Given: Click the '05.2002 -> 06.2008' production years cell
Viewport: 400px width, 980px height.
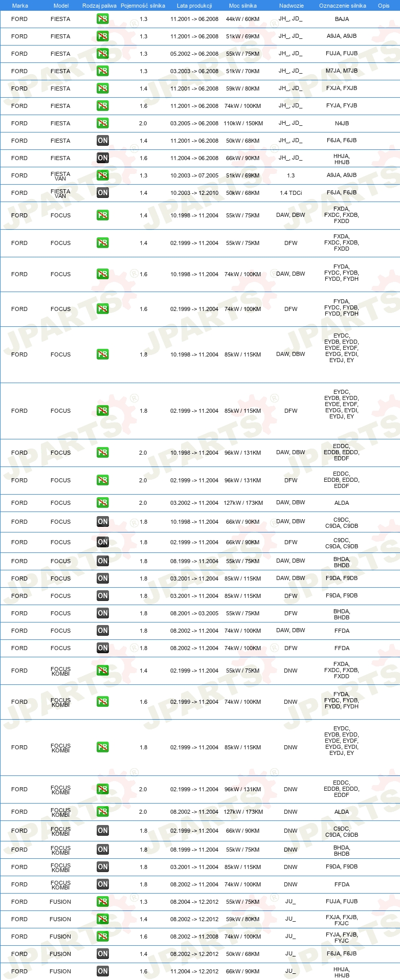Looking at the screenshot, I should (x=194, y=54).
